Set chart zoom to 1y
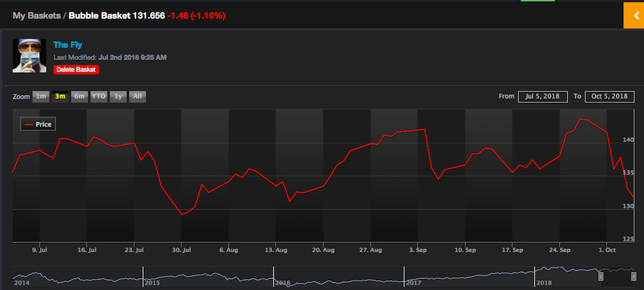Image resolution: width=644 pixels, height=290 pixels. click(118, 96)
